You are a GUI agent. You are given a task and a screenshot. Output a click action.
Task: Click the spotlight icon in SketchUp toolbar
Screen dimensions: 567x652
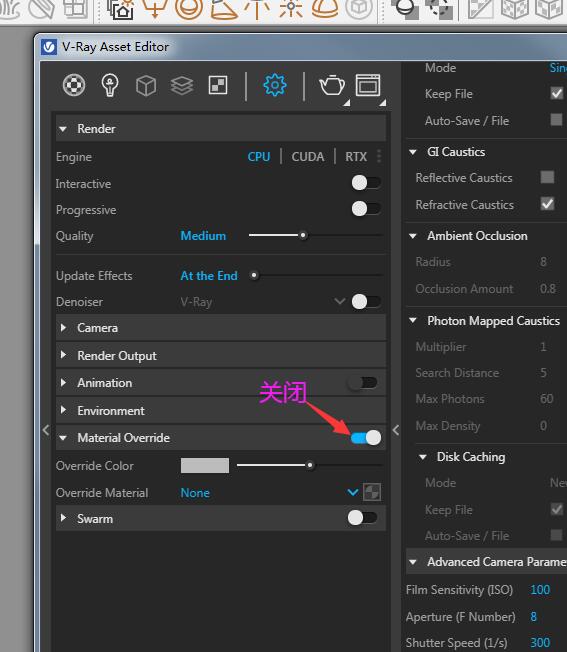click(224, 9)
